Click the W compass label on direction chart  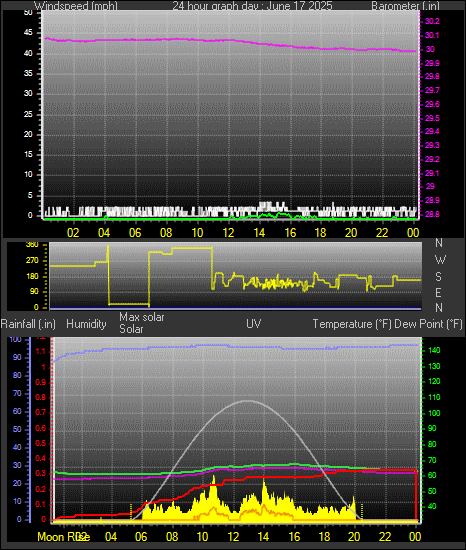440,260
